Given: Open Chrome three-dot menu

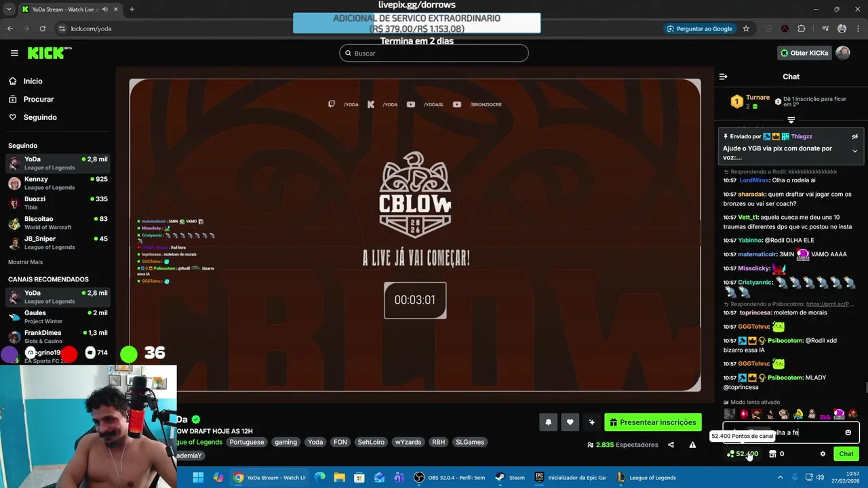Looking at the screenshot, I should point(857,28).
